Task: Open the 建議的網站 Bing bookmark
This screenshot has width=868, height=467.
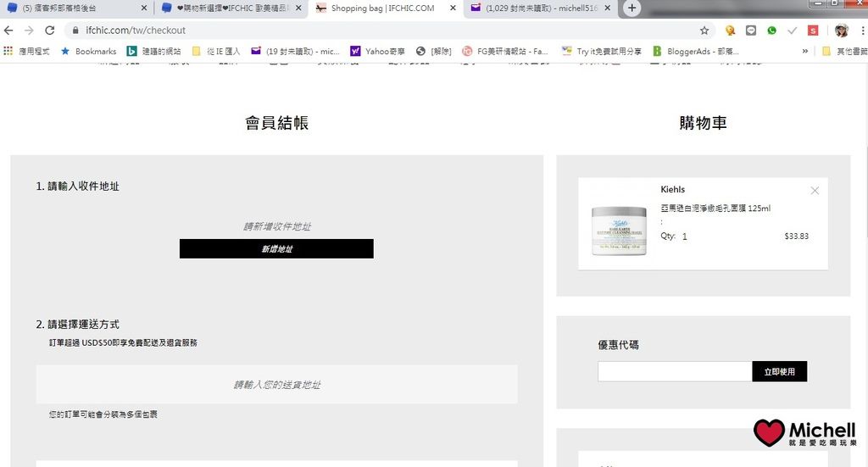Action: tap(154, 52)
